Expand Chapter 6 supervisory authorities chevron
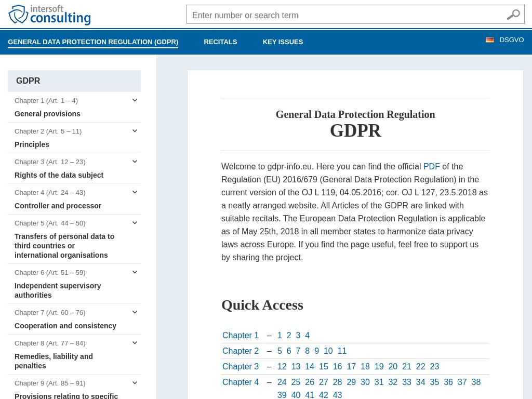 tap(135, 272)
